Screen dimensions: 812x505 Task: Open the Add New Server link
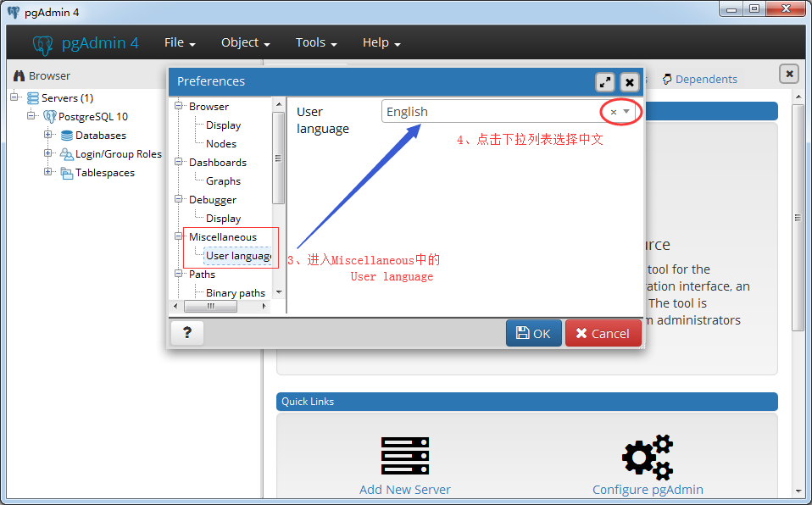(x=405, y=490)
